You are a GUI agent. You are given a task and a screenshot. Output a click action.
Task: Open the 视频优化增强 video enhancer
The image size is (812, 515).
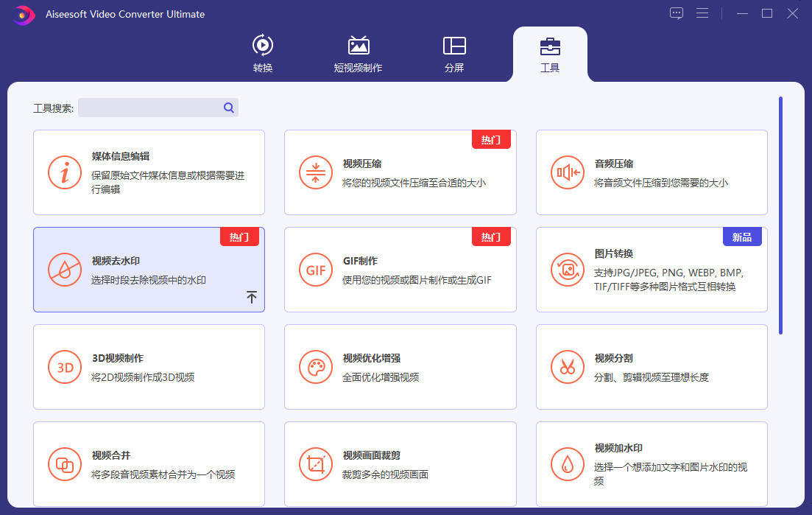(400, 367)
